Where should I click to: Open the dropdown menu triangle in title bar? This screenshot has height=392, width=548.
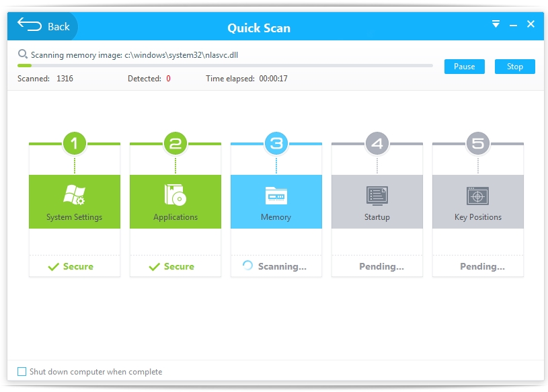tap(496, 24)
